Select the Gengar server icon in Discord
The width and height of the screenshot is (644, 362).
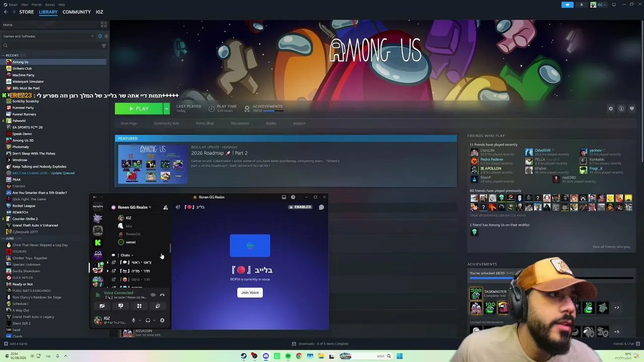[98, 218]
